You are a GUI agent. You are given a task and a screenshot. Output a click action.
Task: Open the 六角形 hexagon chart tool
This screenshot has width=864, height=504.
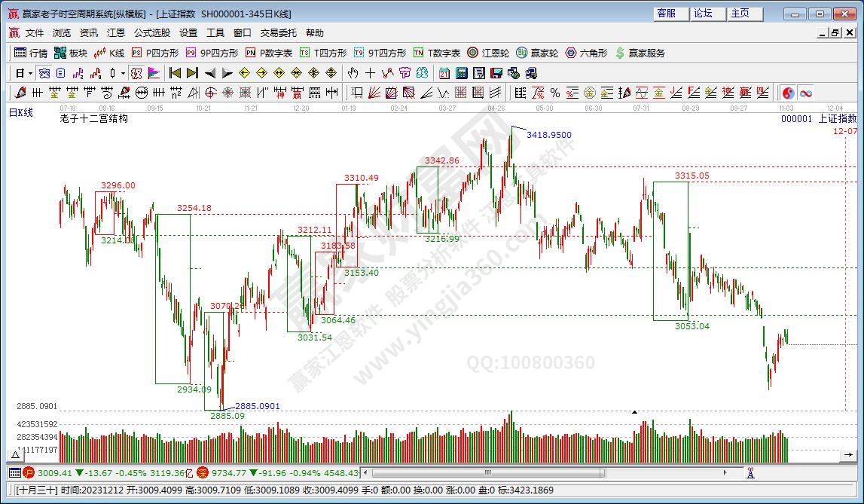[x=586, y=53]
